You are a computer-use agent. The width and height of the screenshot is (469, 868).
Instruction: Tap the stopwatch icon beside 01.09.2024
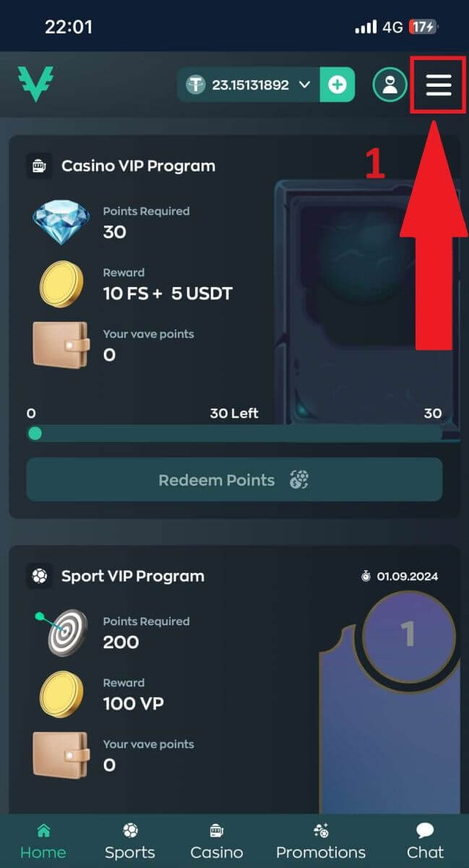[x=366, y=576]
